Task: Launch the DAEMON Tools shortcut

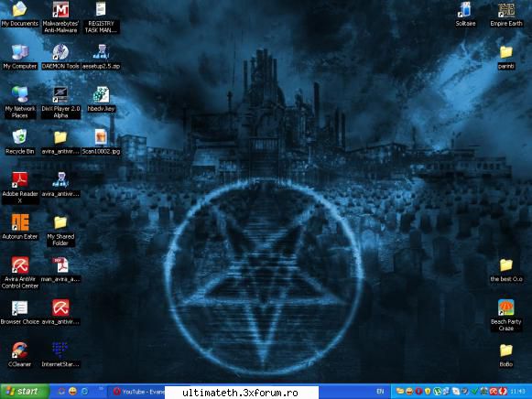Action: pos(60,56)
